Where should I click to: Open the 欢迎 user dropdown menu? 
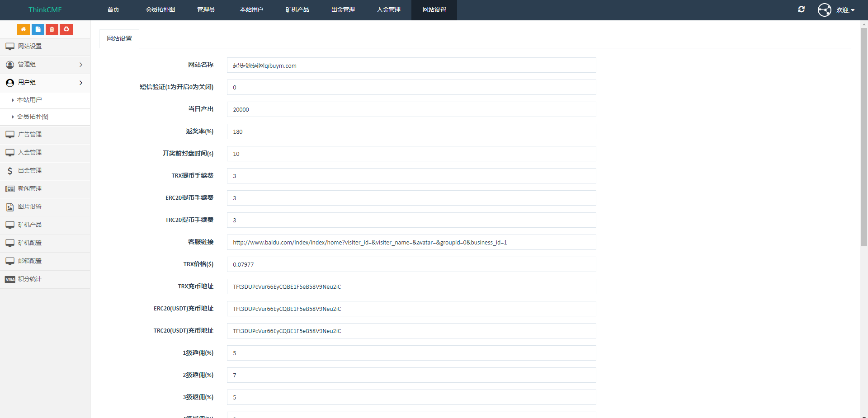tap(844, 10)
